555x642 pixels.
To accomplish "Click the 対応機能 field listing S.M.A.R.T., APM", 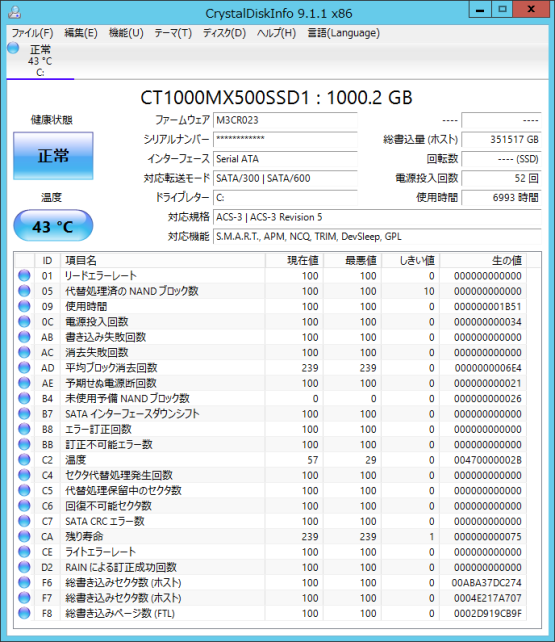I will [377, 237].
